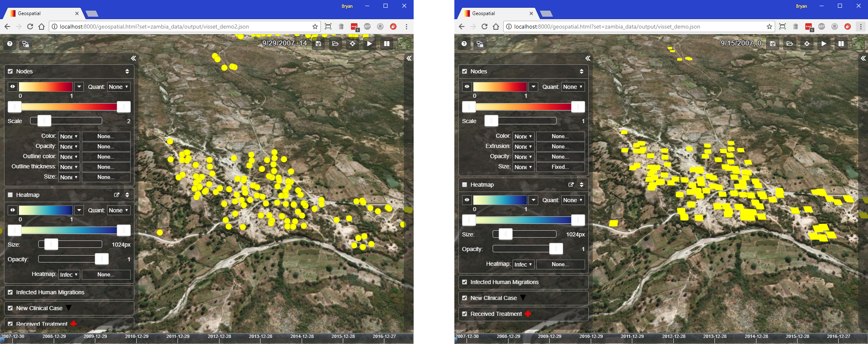868x344 pixels.
Task: Collapse the controls panel in right window
Action: pyautogui.click(x=588, y=58)
